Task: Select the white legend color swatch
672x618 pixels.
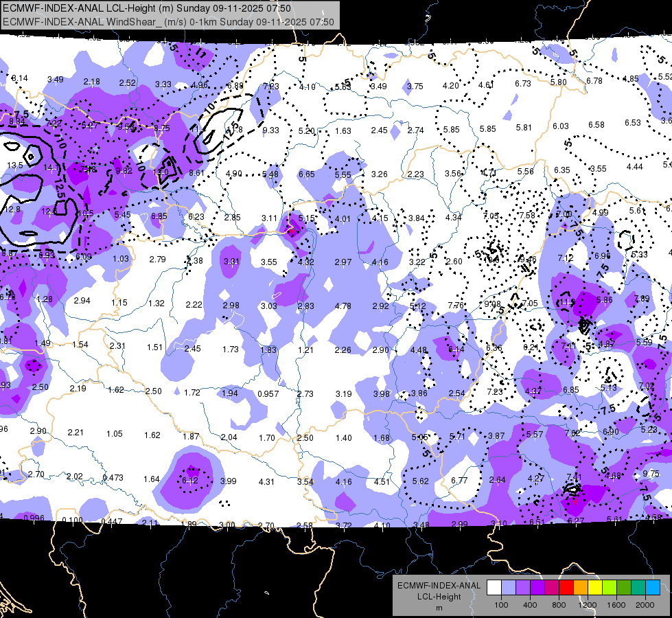Action: click(x=494, y=587)
